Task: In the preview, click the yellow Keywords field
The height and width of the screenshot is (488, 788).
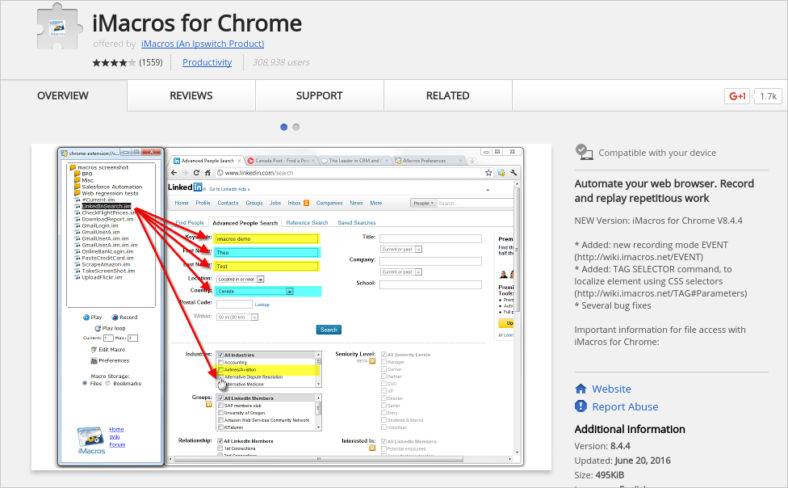Action: click(x=266, y=239)
